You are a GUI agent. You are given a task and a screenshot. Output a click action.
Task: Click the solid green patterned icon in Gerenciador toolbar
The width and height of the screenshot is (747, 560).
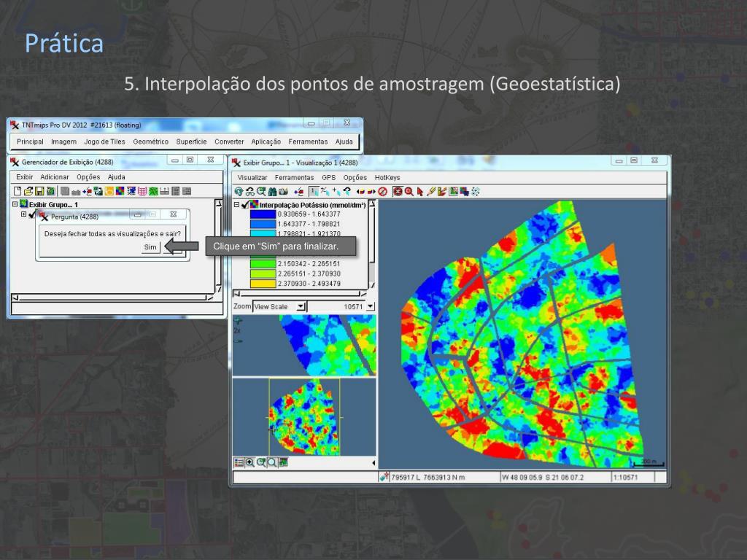click(153, 191)
